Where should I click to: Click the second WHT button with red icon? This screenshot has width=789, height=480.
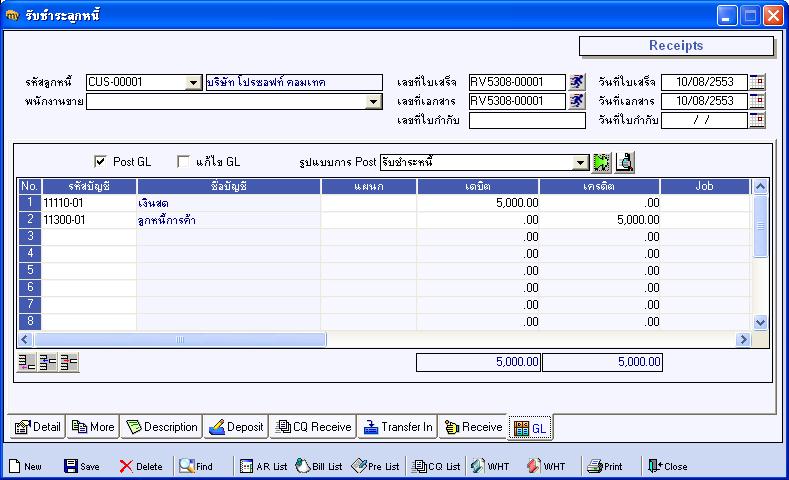click(546, 466)
